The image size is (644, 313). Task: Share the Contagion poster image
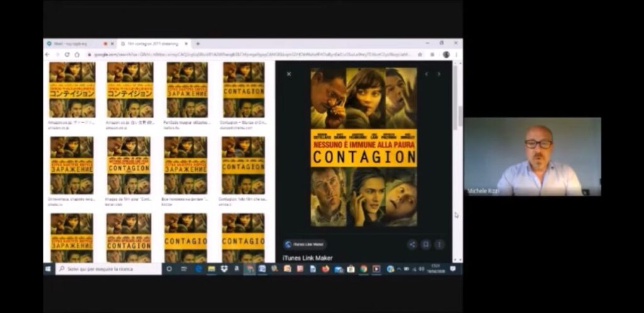[412, 244]
